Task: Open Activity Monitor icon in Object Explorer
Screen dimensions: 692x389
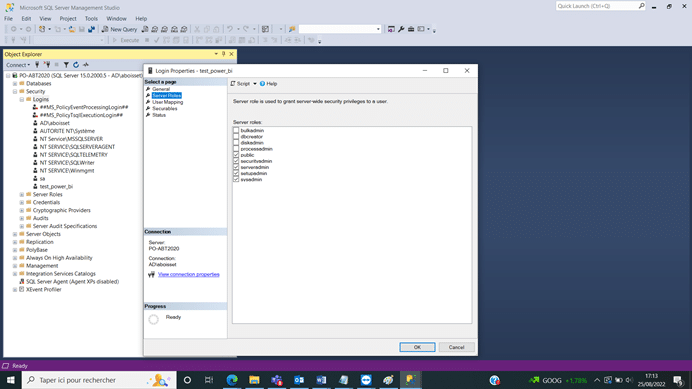Action: click(86, 65)
